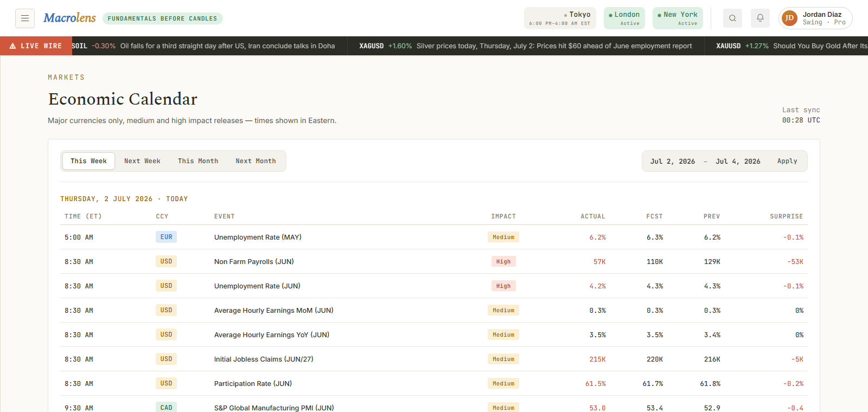Click the Macrolens logo
The image size is (868, 412).
[69, 18]
